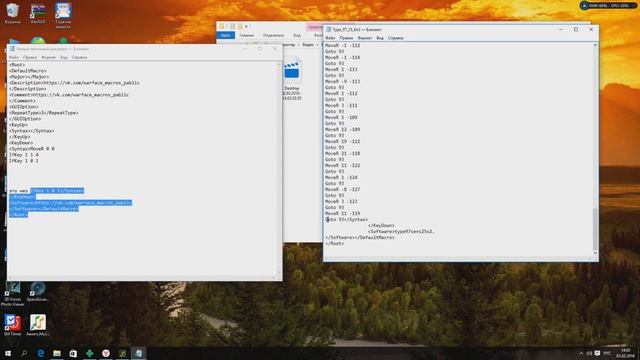Click the IfKey 1 1 4 line
The height and width of the screenshot is (360, 640).
tap(24, 155)
